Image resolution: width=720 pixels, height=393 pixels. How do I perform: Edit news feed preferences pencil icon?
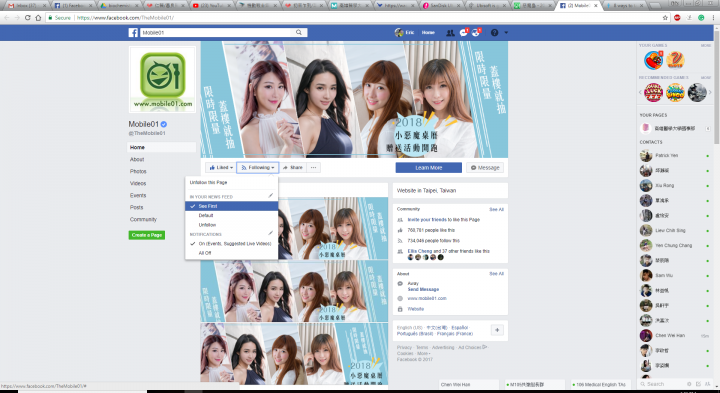tap(271, 196)
